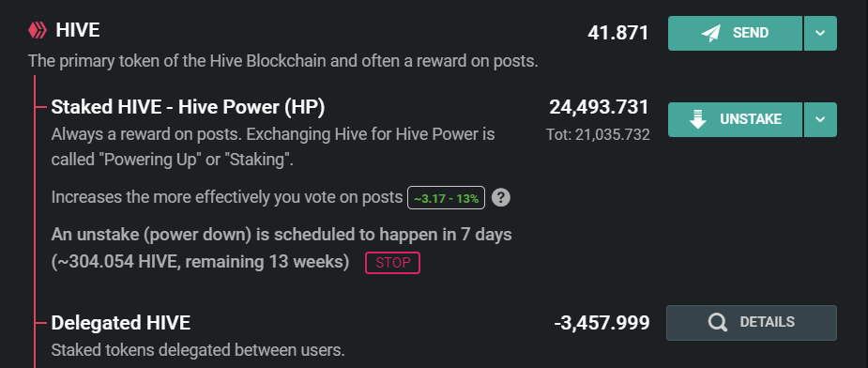Select the 41.871 HIVE balance
Viewport: 868px width, 368px height.
617,33
